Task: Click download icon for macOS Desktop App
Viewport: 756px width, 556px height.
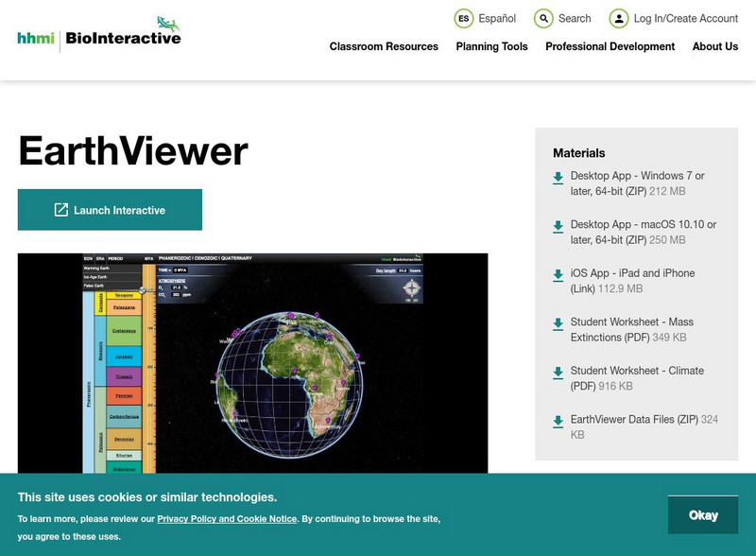Action: [x=558, y=227]
